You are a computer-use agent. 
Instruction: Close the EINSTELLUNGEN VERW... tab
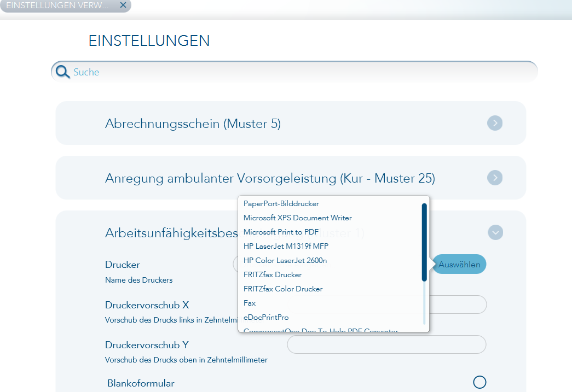123,5
